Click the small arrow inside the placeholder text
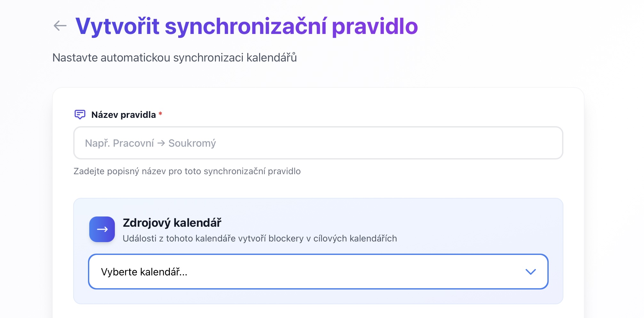Viewport: 644px width, 318px height. tap(161, 143)
